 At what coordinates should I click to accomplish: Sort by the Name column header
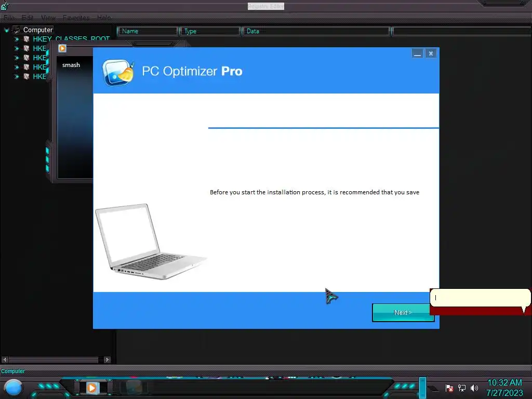148,31
